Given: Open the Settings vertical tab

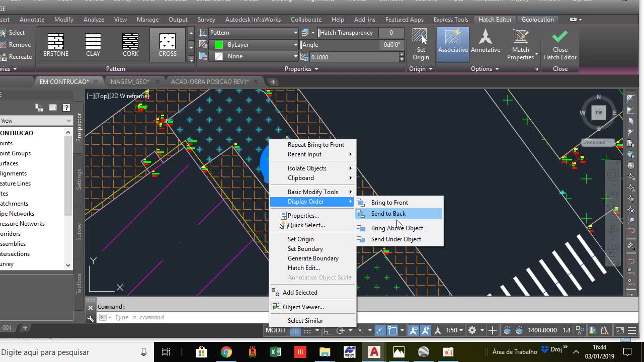Looking at the screenshot, I should click(x=79, y=179).
